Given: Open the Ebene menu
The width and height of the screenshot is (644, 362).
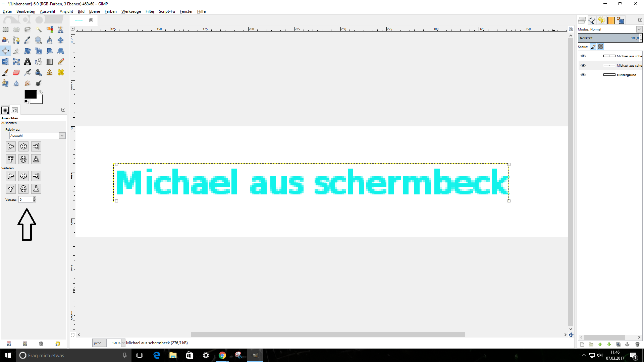Looking at the screenshot, I should pos(94,11).
